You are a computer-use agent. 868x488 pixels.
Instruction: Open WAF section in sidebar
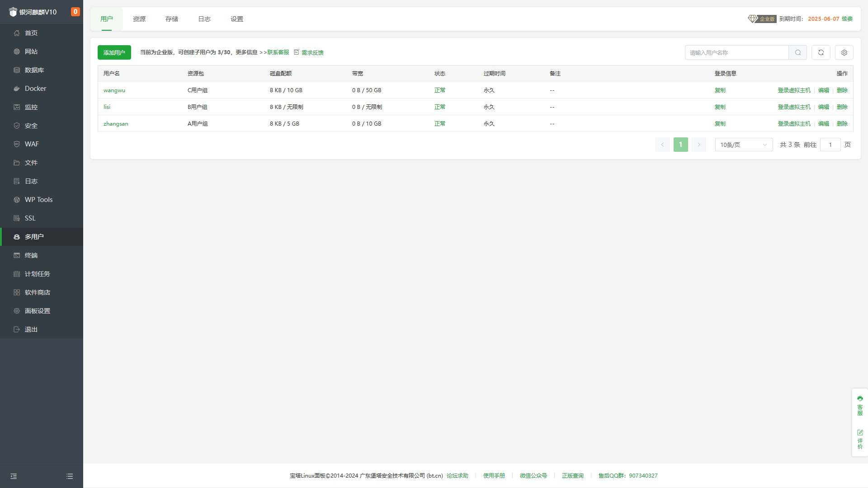point(32,144)
